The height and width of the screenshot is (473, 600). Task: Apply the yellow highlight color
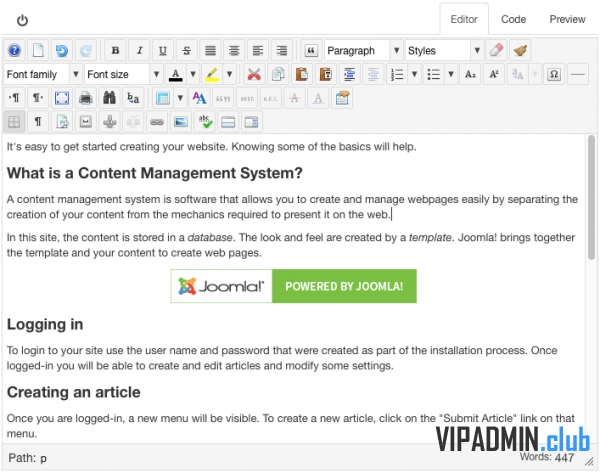click(212, 74)
